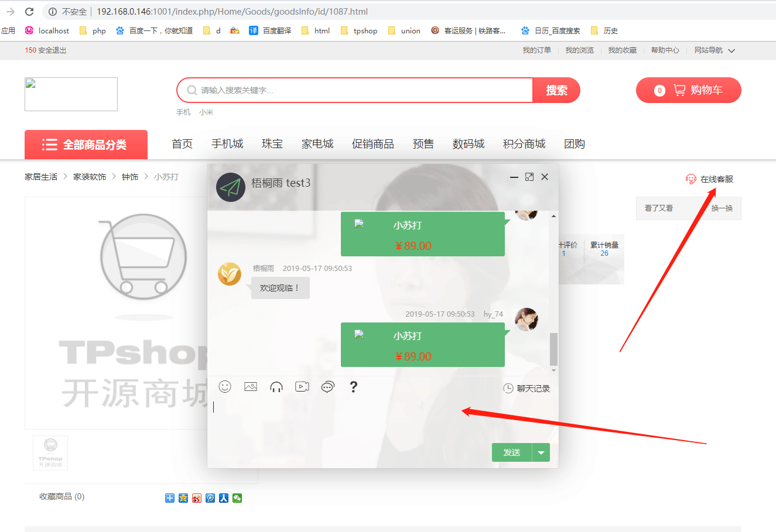Share to Sina Weibo with the red icon
Screen dimensions: 776x532
[x=197, y=497]
